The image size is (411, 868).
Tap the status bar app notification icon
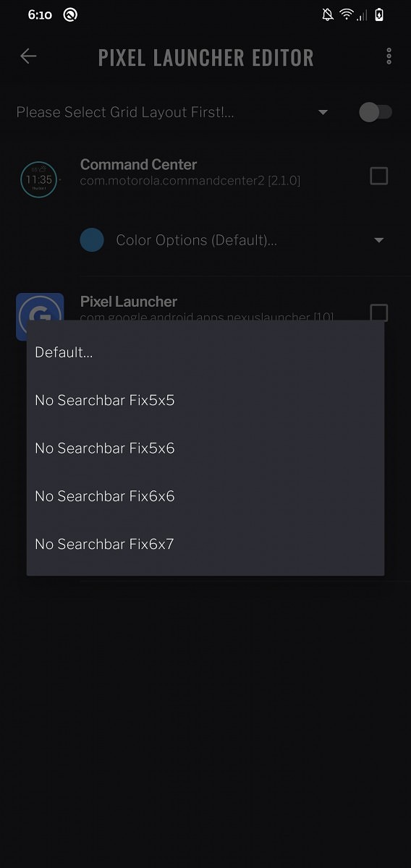pos(70,14)
